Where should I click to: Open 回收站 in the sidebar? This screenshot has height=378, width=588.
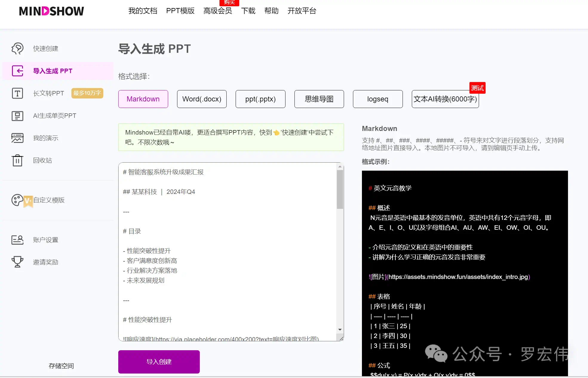coord(42,161)
